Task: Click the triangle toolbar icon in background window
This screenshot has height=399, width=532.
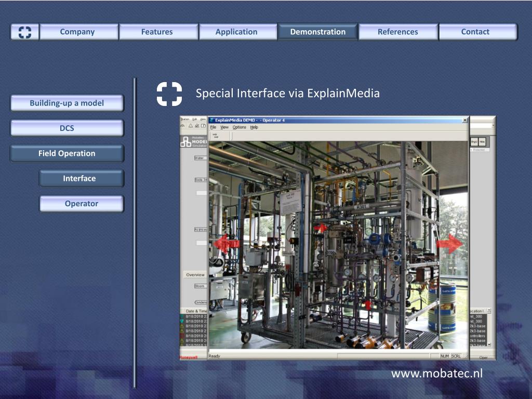Action: pyautogui.click(x=191, y=126)
